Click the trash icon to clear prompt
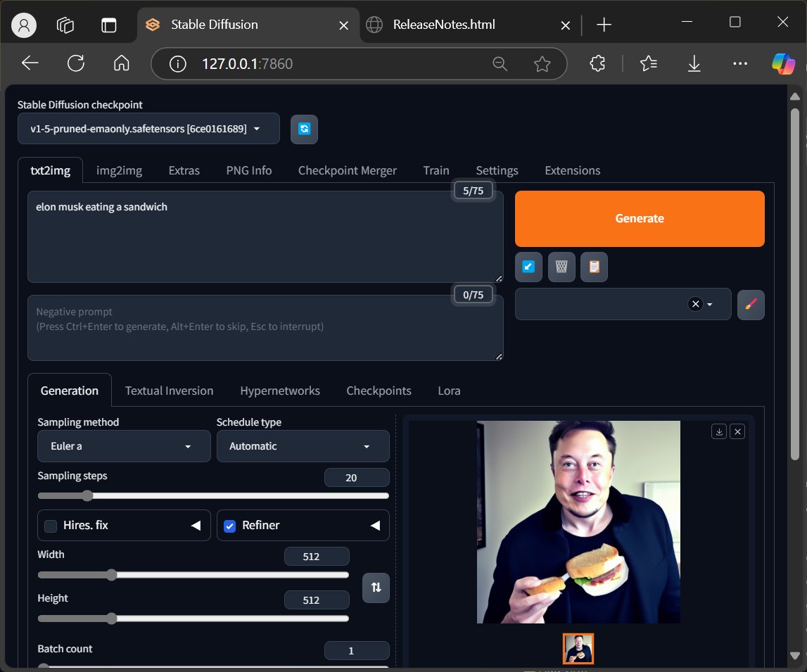 click(561, 267)
